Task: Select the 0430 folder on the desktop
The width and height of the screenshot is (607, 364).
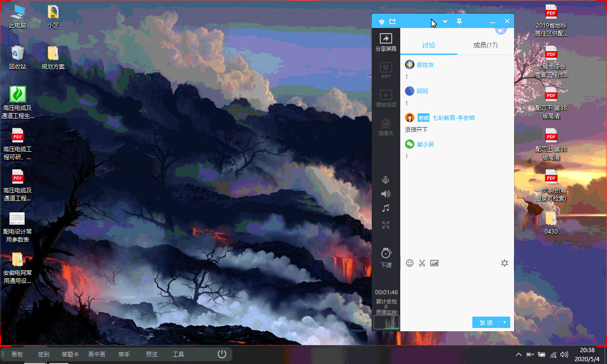Action: coord(551,223)
